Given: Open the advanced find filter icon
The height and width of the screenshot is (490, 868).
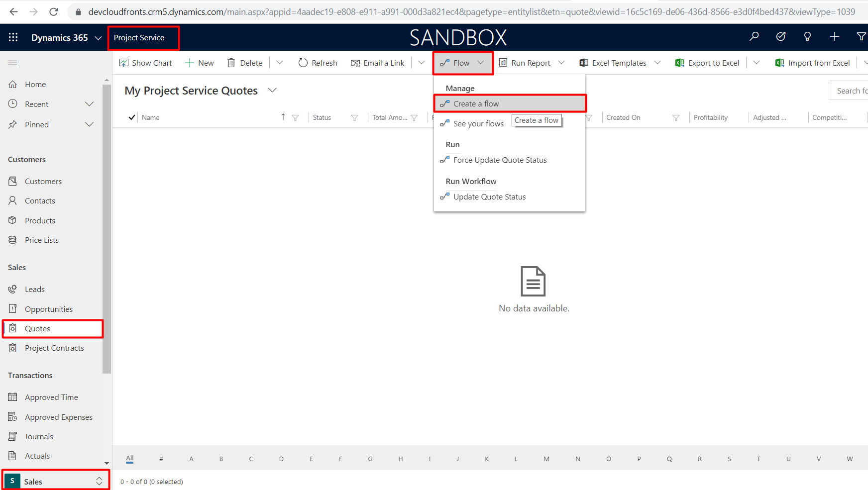Looking at the screenshot, I should [x=861, y=36].
